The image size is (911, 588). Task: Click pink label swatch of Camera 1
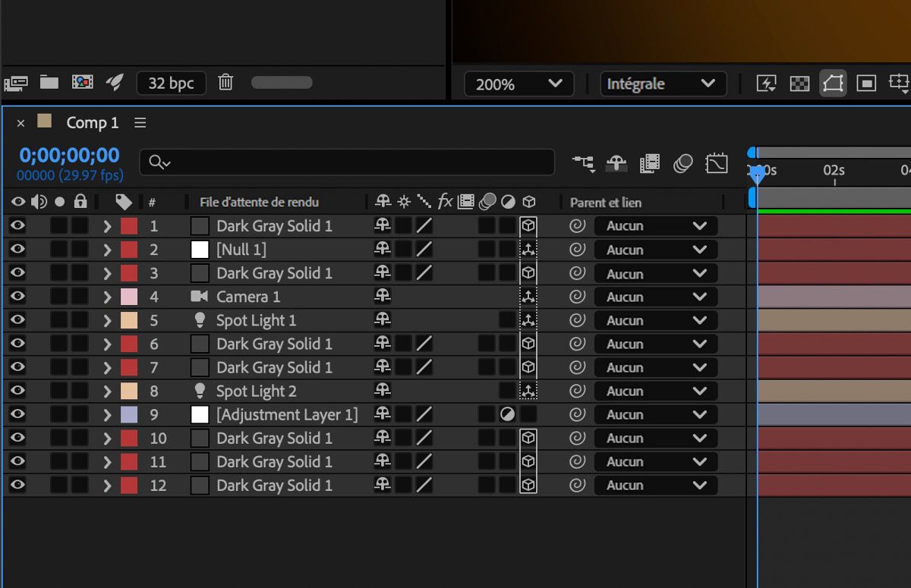click(129, 297)
